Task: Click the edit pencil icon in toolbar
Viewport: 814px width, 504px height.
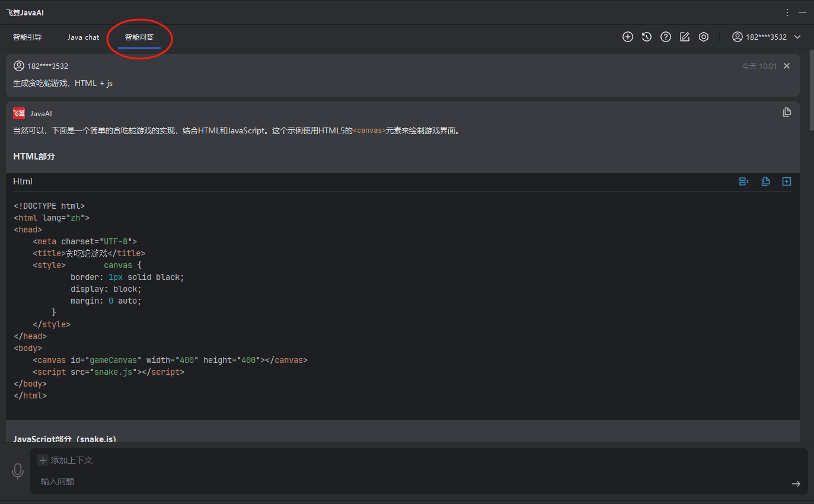Action: [685, 37]
